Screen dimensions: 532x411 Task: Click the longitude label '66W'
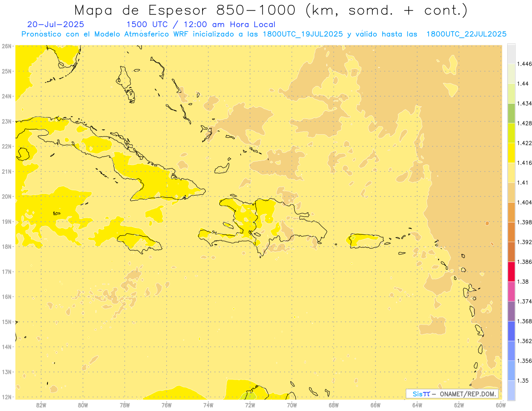click(x=376, y=405)
